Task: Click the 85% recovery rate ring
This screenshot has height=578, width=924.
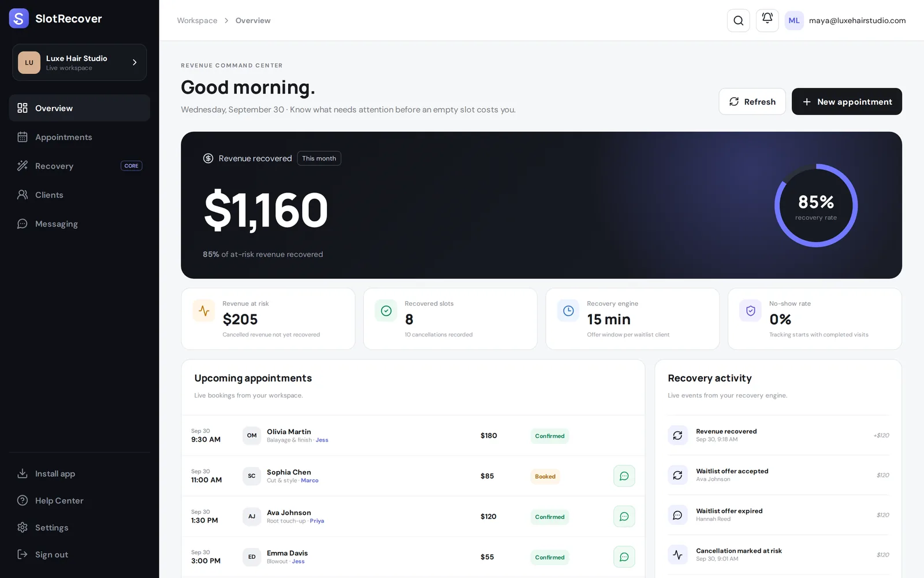Action: coord(815,206)
